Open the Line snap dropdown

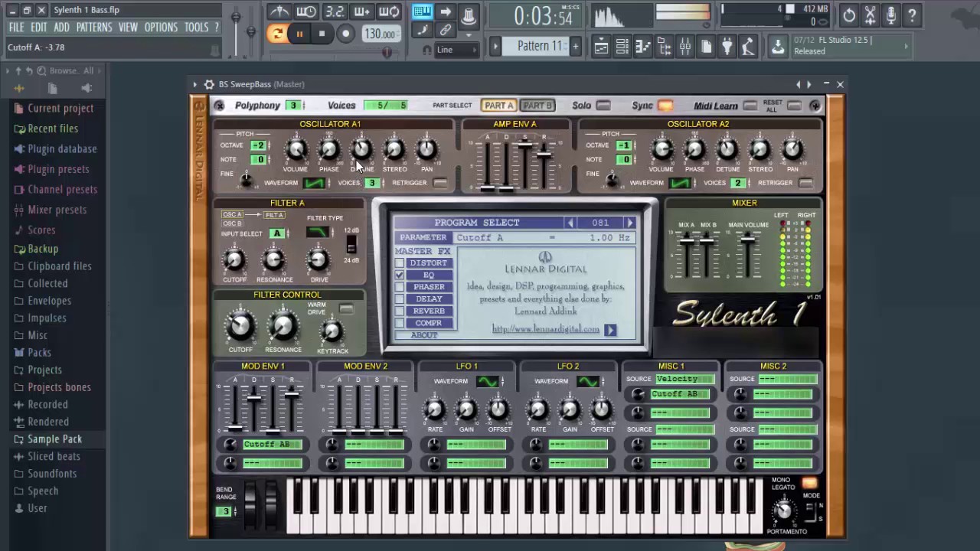coord(457,50)
